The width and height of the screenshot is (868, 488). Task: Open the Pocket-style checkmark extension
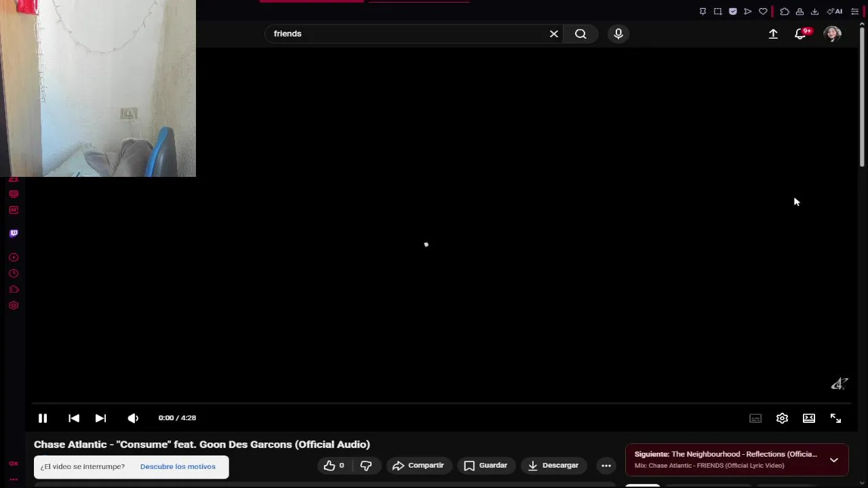[x=733, y=12]
